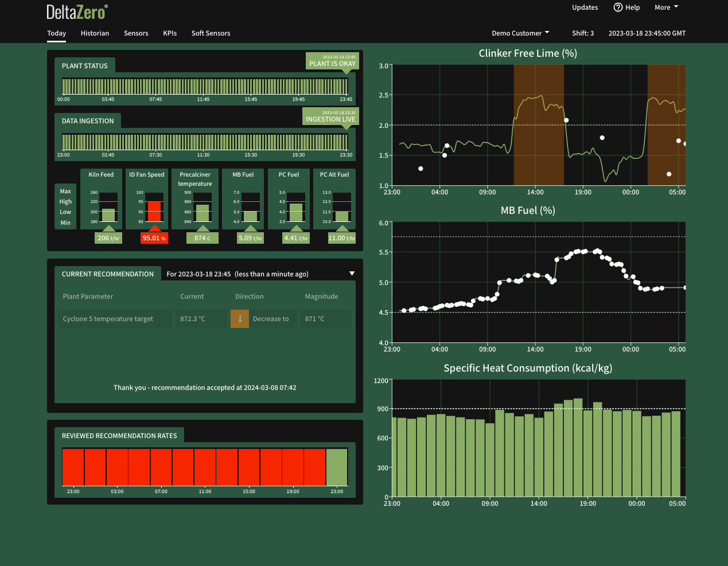The height and width of the screenshot is (566, 728).
Task: Open the Demo Customer dropdown
Action: [520, 33]
